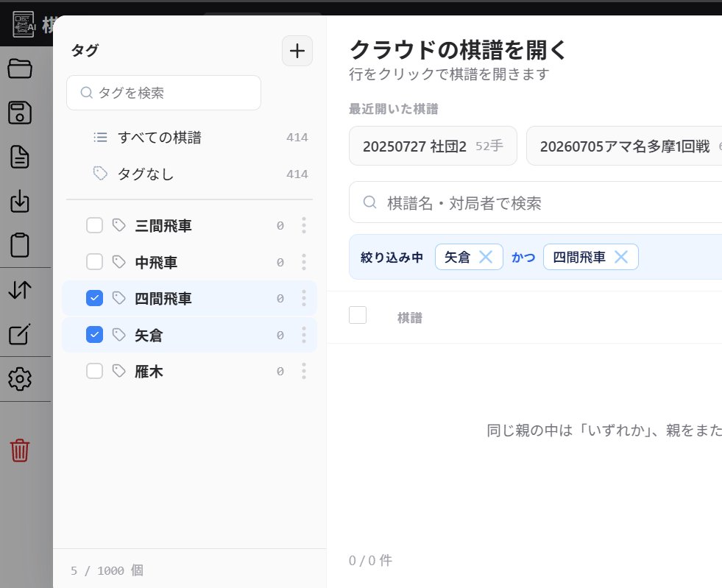Click the 三間飛車 tag label
This screenshot has height=588, width=722.
163,226
